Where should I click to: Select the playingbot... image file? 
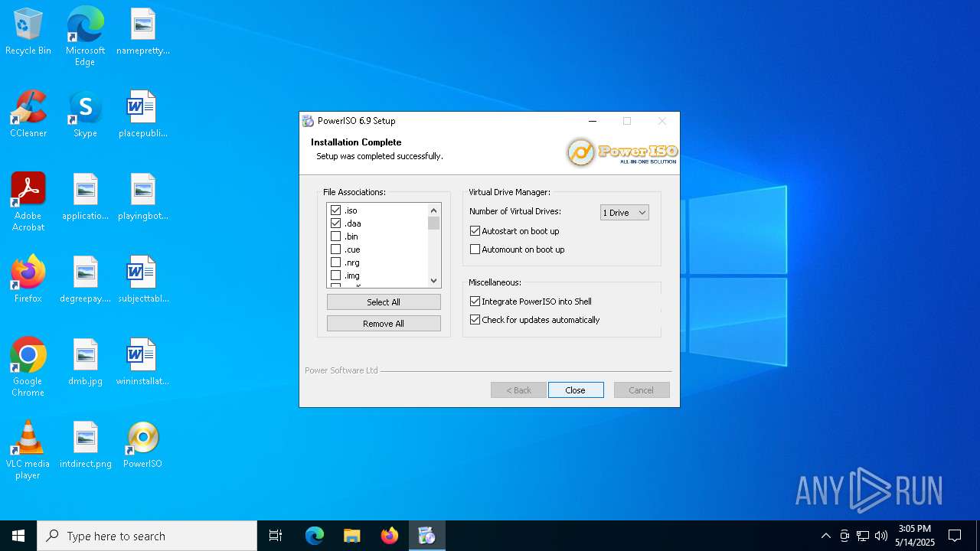click(143, 197)
